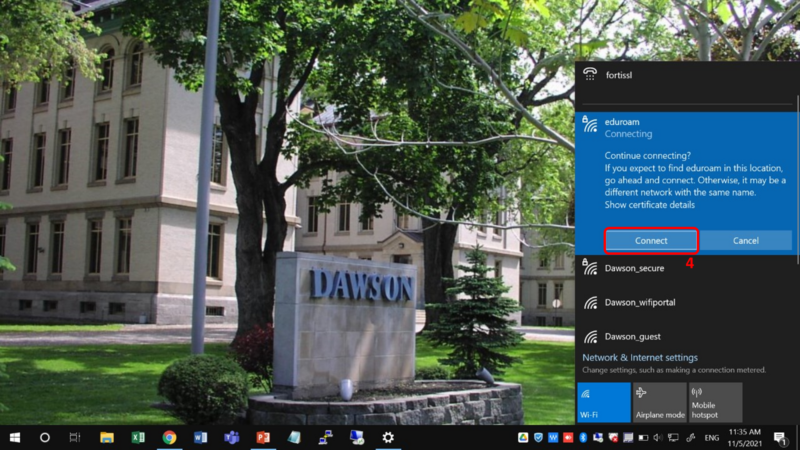
Task: Open the Windows Start menu
Action: pyautogui.click(x=15, y=437)
